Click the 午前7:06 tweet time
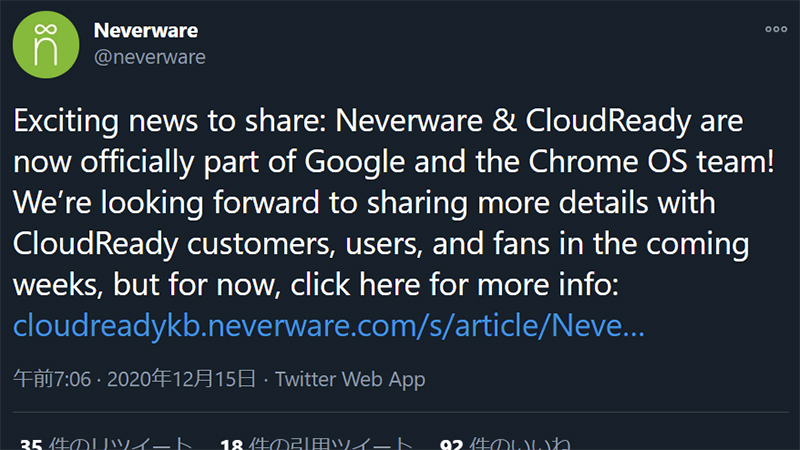 coord(42,380)
